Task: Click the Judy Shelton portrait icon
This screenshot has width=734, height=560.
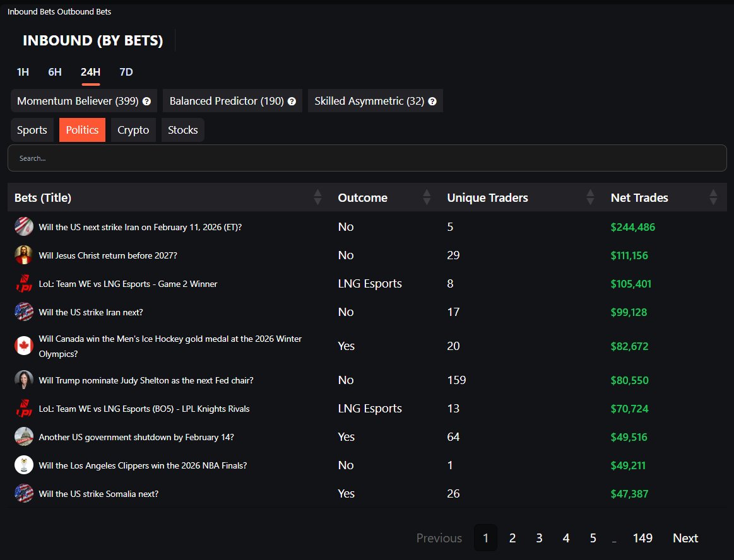Action: click(x=24, y=380)
